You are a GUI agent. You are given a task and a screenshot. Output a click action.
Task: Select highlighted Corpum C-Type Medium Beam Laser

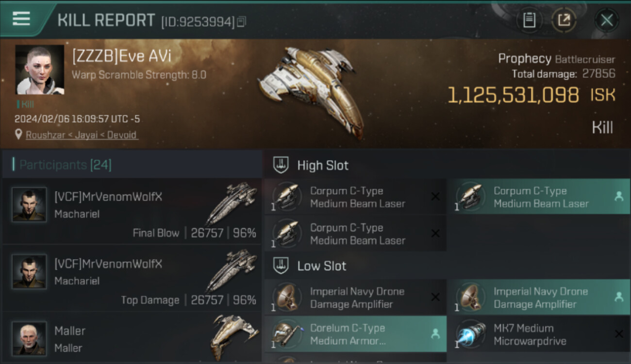(x=539, y=197)
